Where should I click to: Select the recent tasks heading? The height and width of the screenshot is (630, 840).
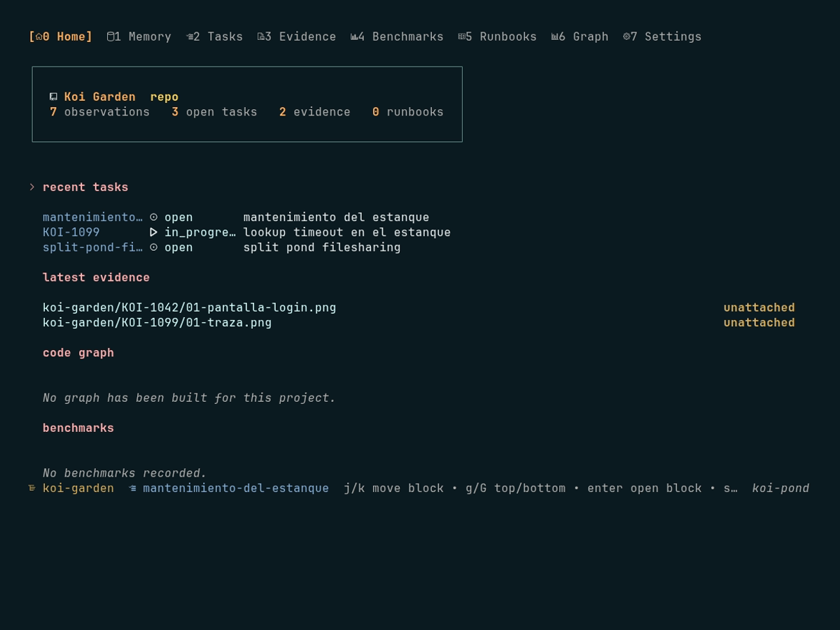85,187
